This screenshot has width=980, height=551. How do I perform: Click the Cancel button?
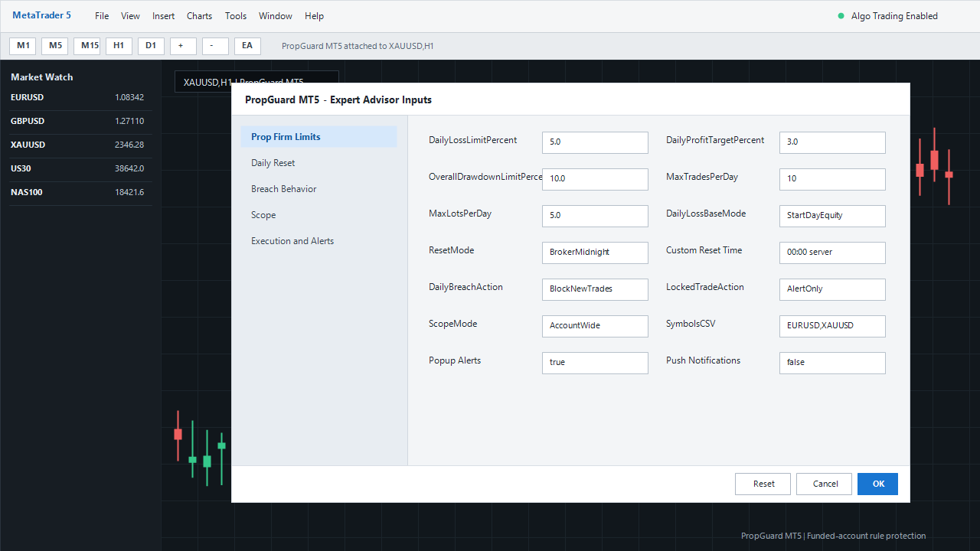tap(825, 484)
